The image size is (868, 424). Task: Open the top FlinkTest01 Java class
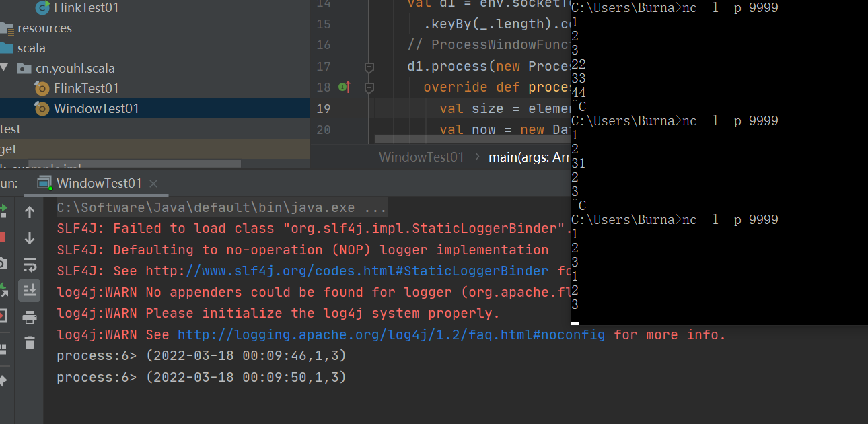coord(86,8)
